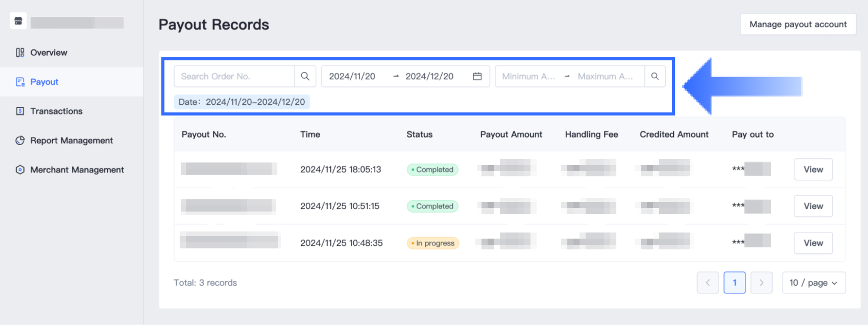Open the Merchant Management menu item

(x=77, y=170)
